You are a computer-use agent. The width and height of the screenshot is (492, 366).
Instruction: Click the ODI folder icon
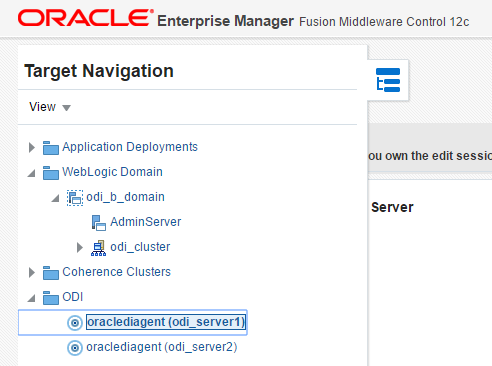[x=51, y=298]
